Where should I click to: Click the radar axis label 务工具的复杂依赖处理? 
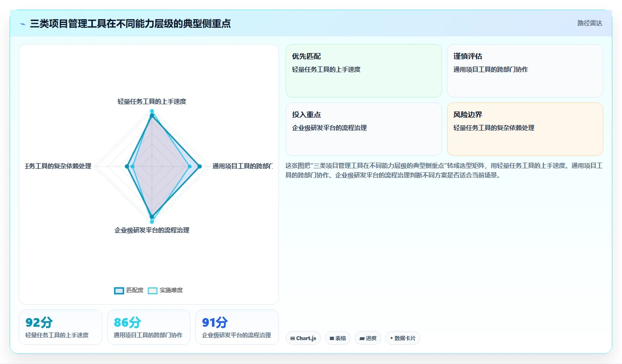tap(58, 166)
